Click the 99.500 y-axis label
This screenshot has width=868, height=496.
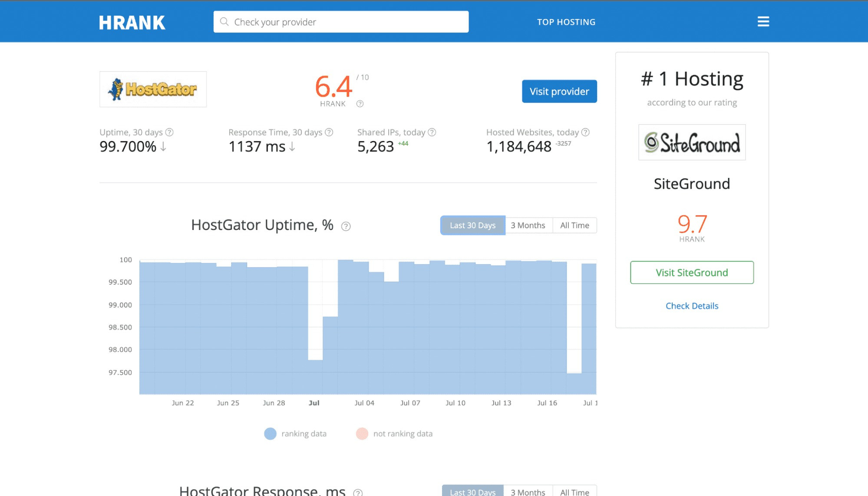tap(120, 282)
